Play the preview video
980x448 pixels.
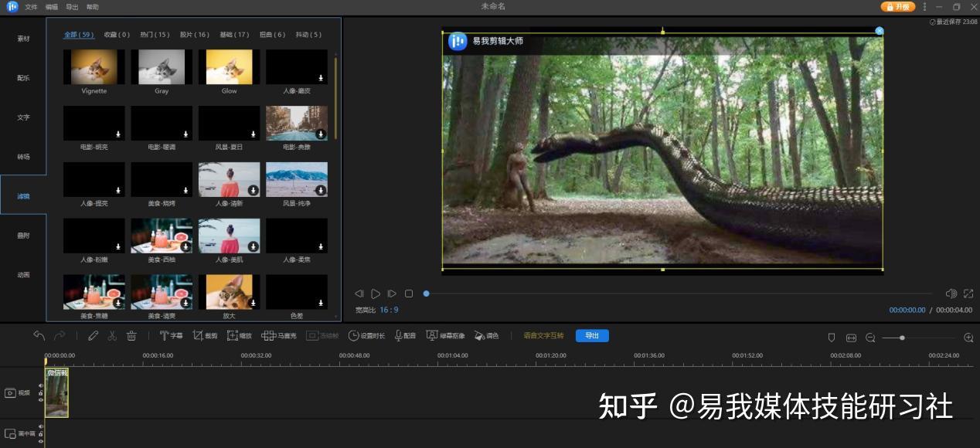[x=376, y=294]
